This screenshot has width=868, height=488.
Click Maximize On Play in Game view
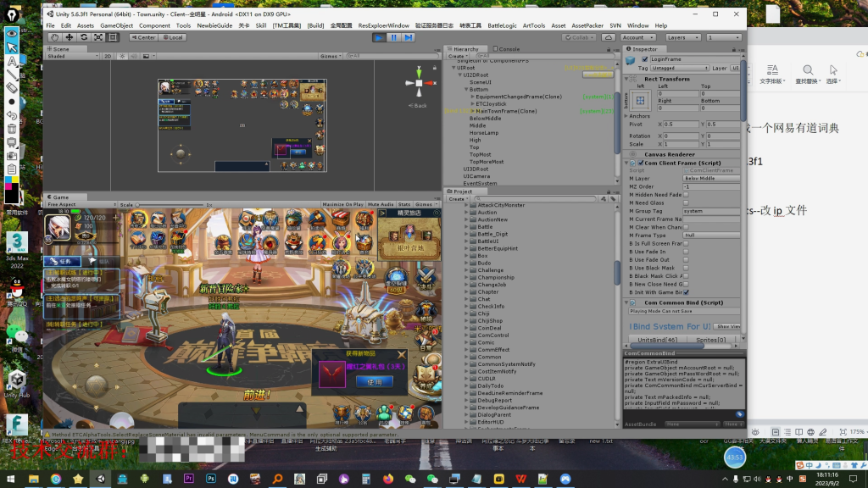click(342, 204)
